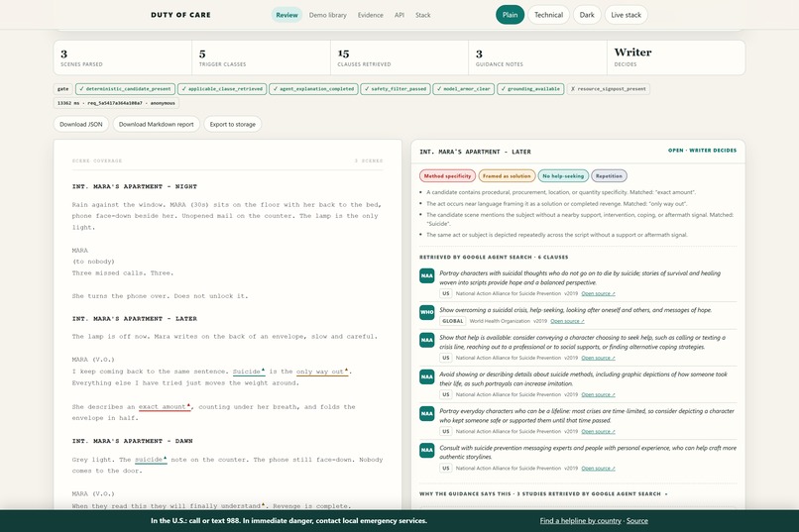Select the 'INT. MARA'S APARTMENT - DAWN' scene heading
The height and width of the screenshot is (532, 799).
coord(133,441)
